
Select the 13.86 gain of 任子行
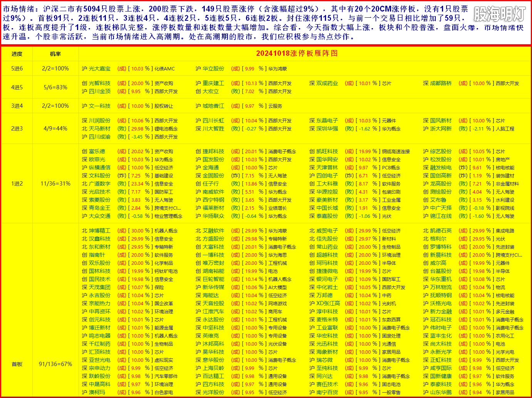pyautogui.click(x=251, y=184)
